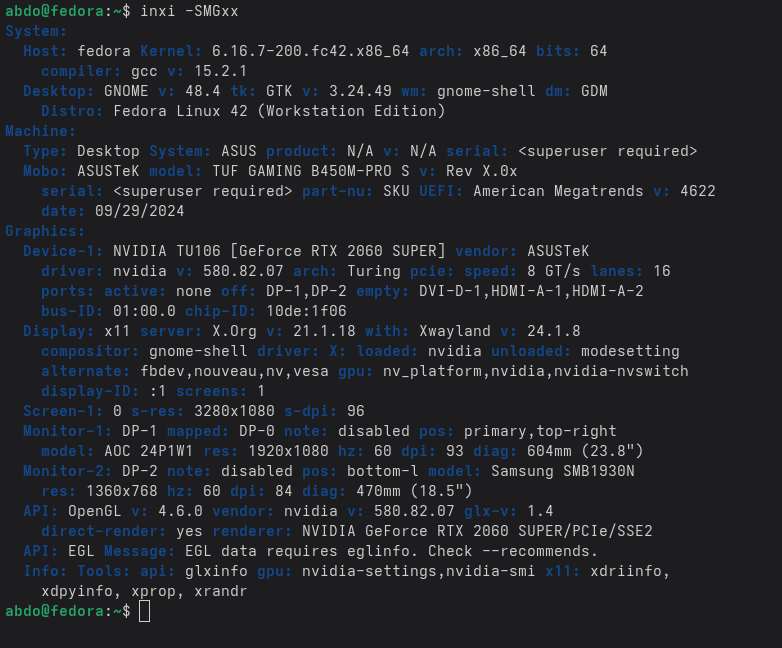The width and height of the screenshot is (782, 648).
Task: Click UEFI version "4622"
Action: [x=698, y=191]
